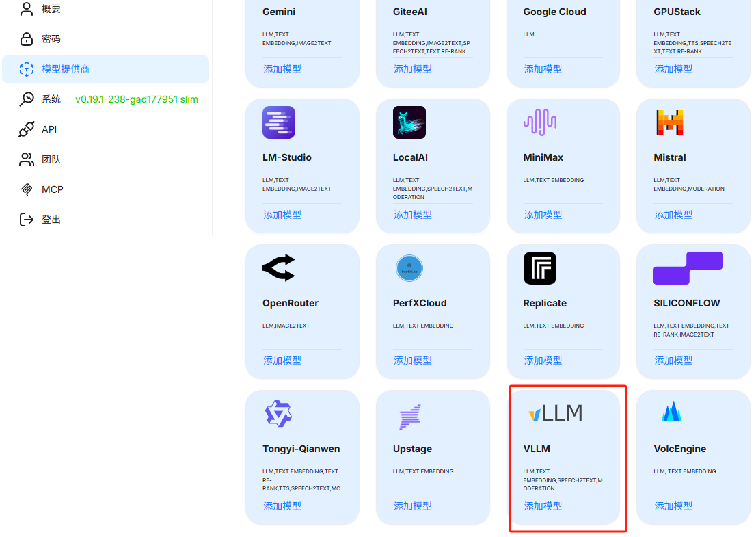Screen dimensions: 756x537
Task: Click 添加模型 under MiniMax
Action: 543,215
